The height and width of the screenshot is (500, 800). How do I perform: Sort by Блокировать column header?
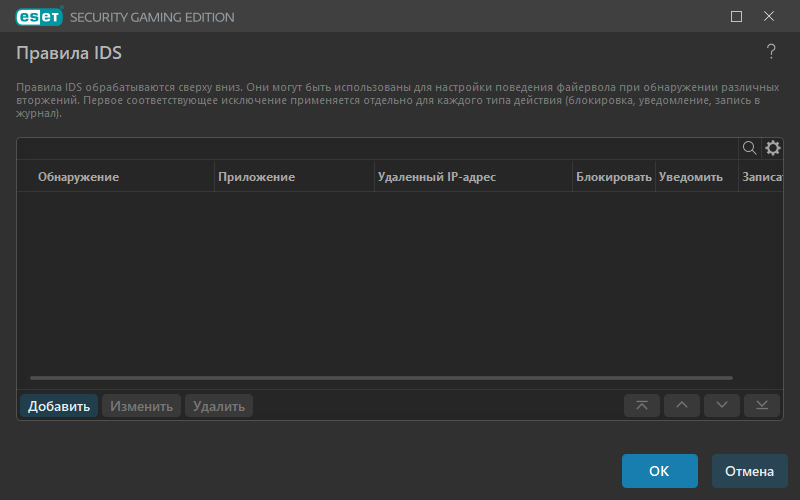[x=614, y=177]
